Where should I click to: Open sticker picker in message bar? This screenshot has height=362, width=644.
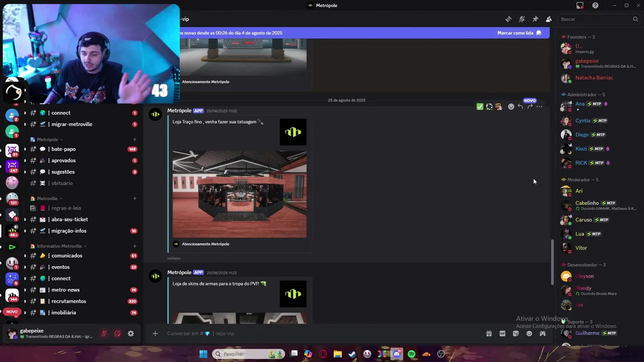[x=516, y=333]
